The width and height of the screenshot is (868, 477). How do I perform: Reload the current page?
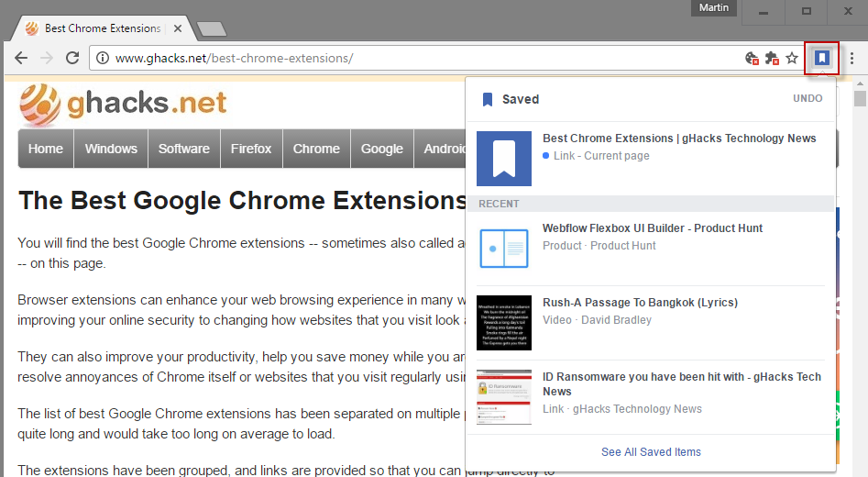pos(72,58)
